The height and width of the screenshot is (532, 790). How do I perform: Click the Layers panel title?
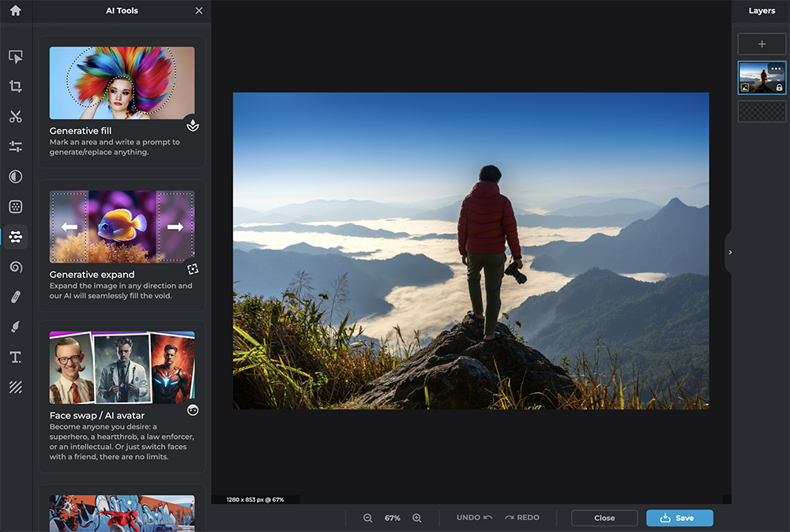point(762,10)
